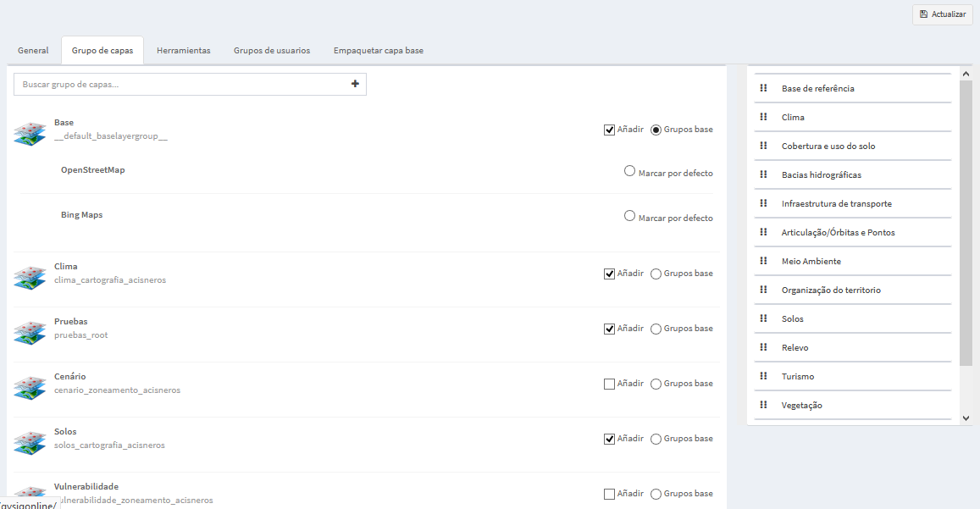Uncheck Añadir for the Clima group

click(609, 274)
